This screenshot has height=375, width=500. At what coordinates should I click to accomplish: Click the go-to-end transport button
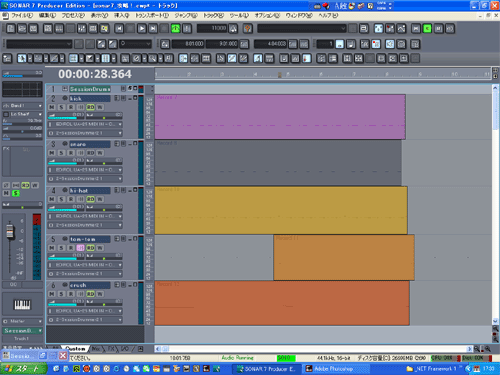(153, 29)
